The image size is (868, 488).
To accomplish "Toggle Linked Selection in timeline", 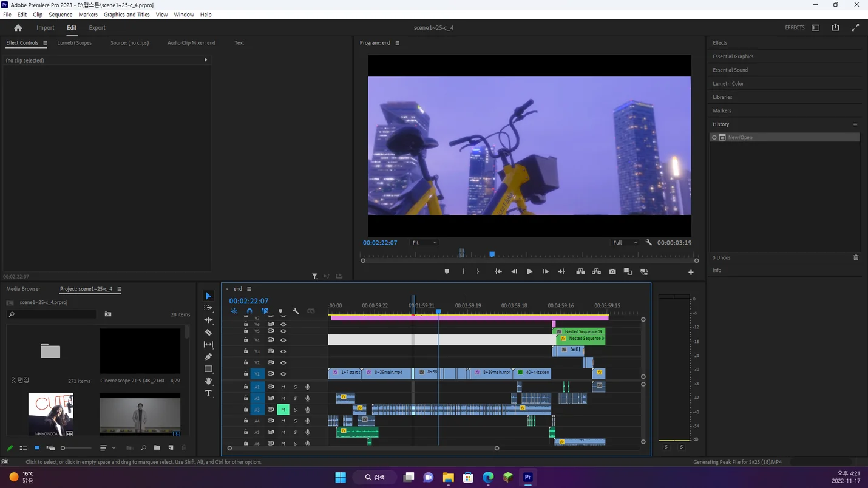I will (x=265, y=311).
